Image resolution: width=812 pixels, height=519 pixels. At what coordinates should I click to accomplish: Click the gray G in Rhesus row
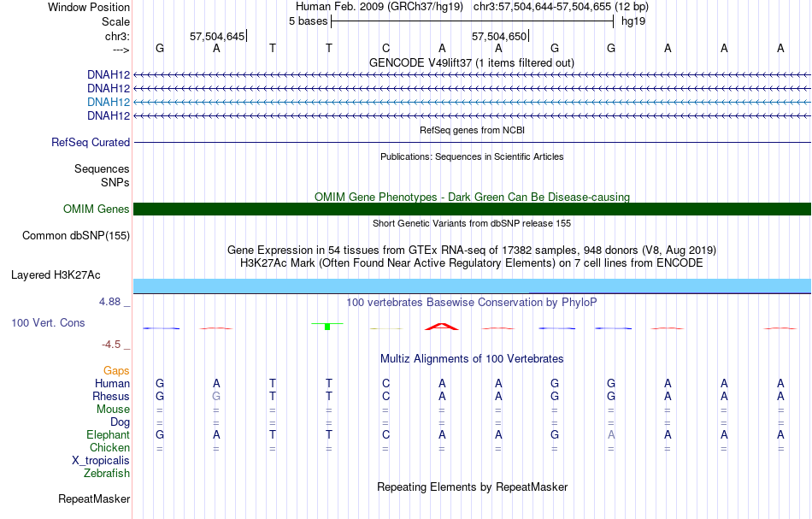click(x=216, y=396)
